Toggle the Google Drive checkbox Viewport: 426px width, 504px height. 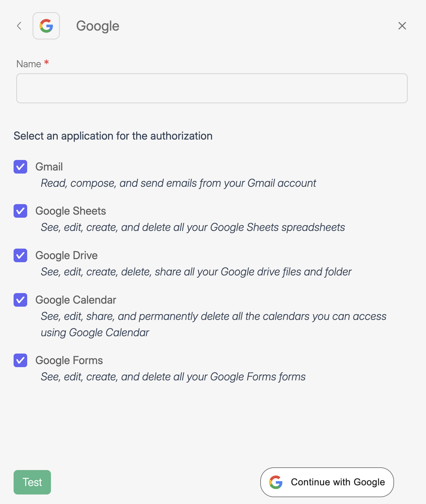tap(20, 255)
